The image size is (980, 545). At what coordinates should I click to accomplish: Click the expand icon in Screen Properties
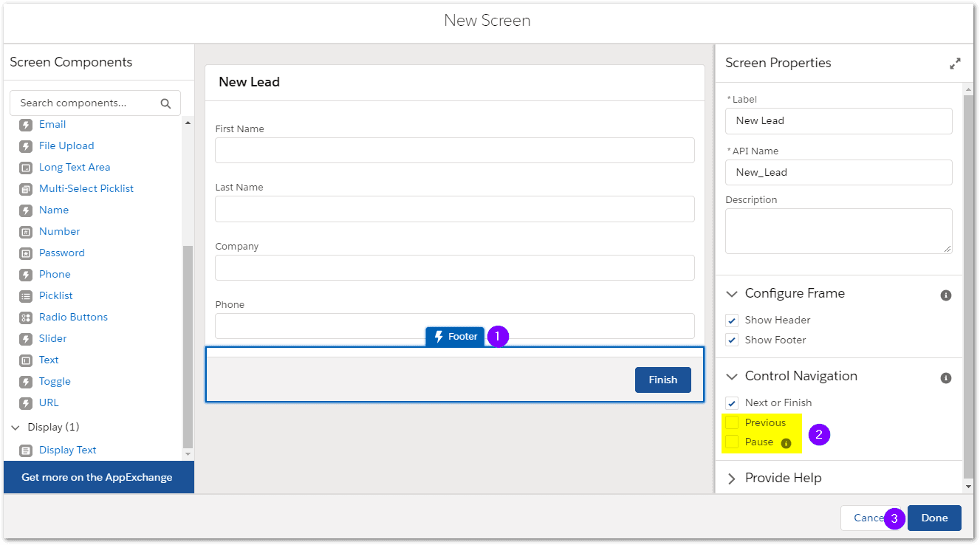(955, 64)
